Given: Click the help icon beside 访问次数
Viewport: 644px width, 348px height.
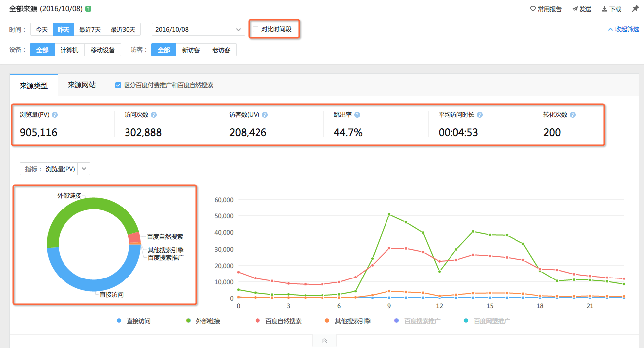Looking at the screenshot, I should pos(154,115).
